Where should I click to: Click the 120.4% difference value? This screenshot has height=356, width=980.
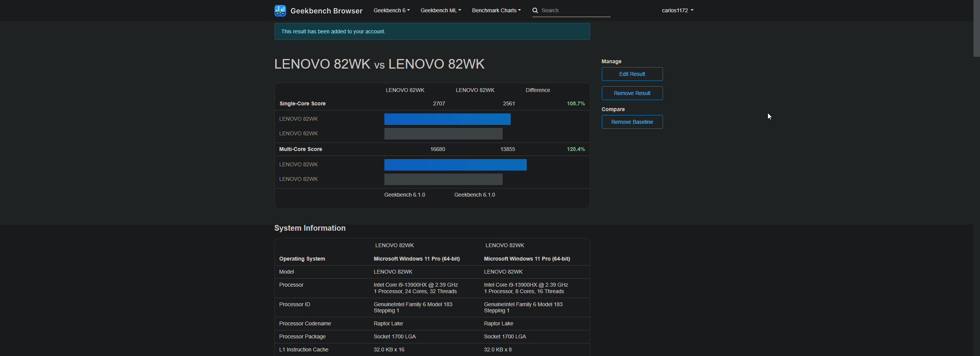[x=576, y=149]
